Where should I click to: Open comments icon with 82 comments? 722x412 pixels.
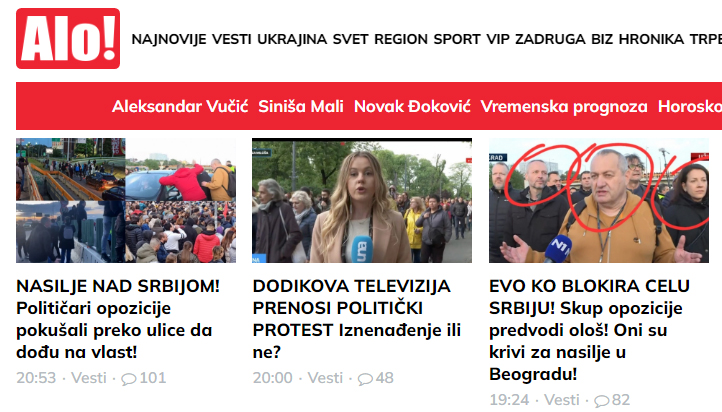tap(601, 400)
